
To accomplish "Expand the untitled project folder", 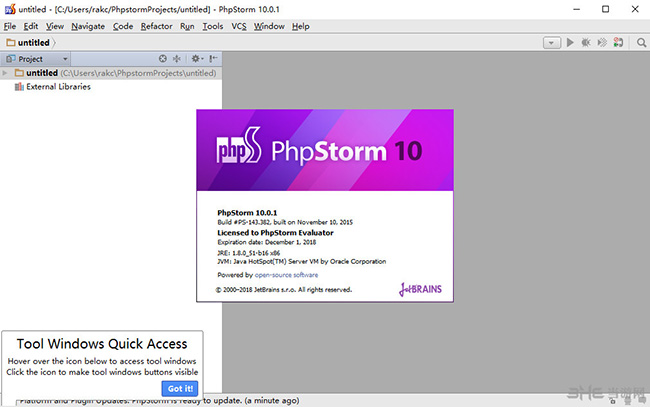I will (5, 73).
